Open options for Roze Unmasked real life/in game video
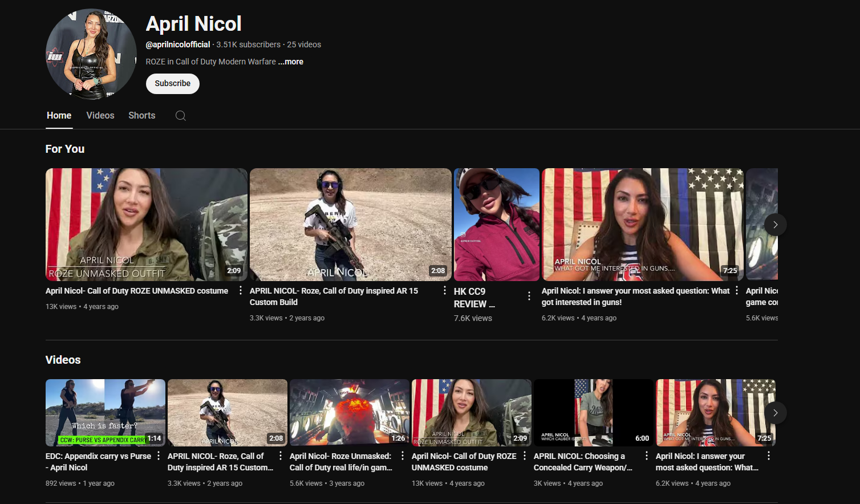The image size is (860, 504). point(403,456)
